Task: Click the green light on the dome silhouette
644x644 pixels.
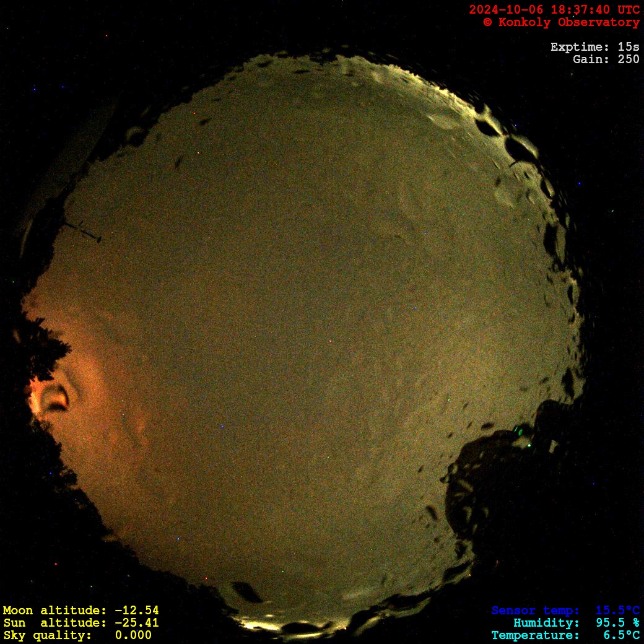Action: click(519, 430)
